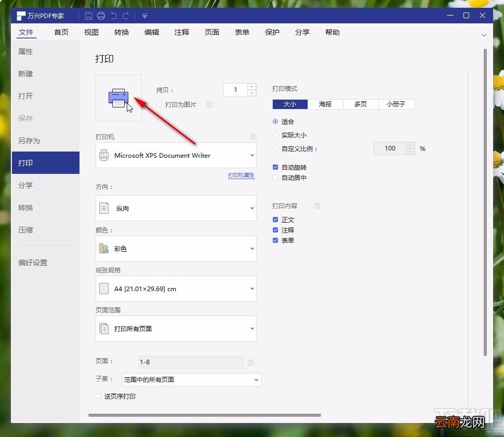This screenshot has height=437, width=504.
Task: Open the 视图 menu tab
Action: [91, 32]
